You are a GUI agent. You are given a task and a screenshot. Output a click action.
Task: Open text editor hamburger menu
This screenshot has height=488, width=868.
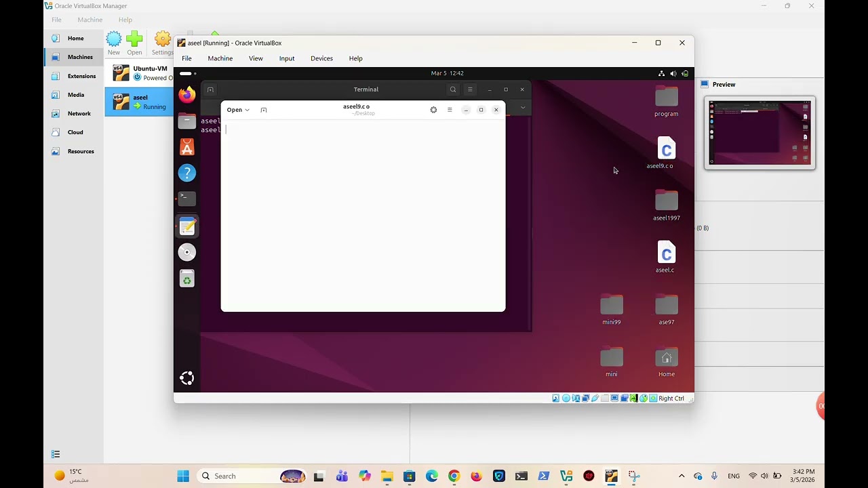click(450, 110)
